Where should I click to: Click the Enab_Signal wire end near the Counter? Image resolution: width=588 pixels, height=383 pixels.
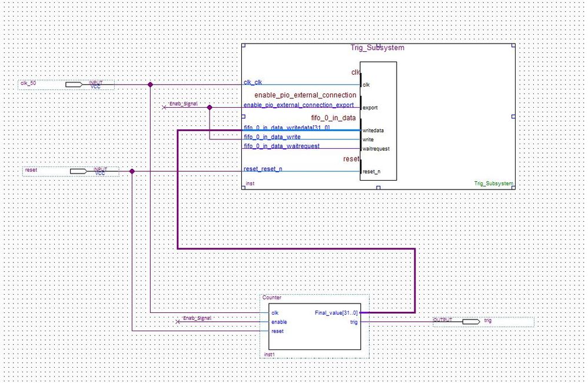[x=178, y=322]
